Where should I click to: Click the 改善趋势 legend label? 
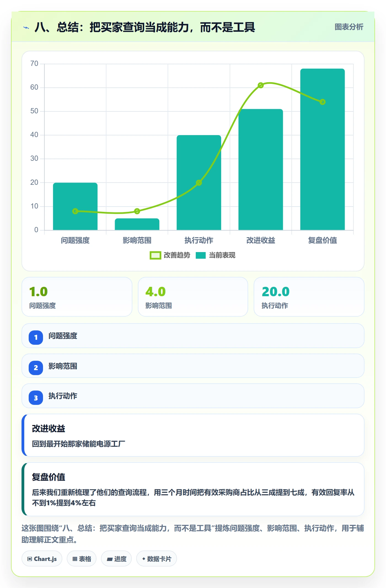(x=177, y=255)
